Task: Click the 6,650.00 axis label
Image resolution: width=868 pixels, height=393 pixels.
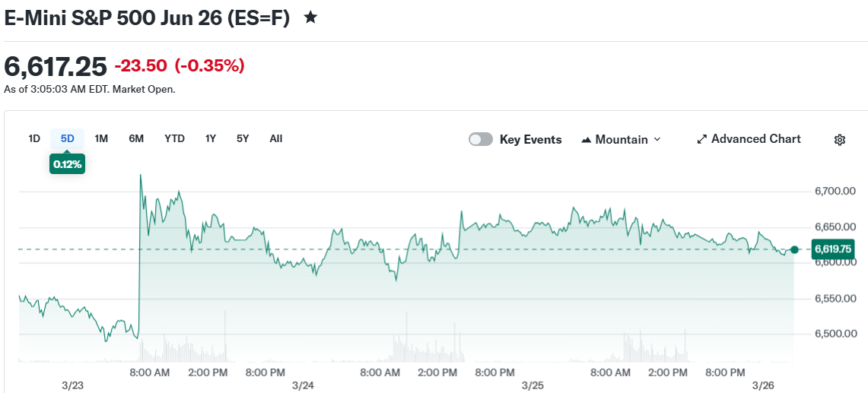Action: click(x=836, y=227)
